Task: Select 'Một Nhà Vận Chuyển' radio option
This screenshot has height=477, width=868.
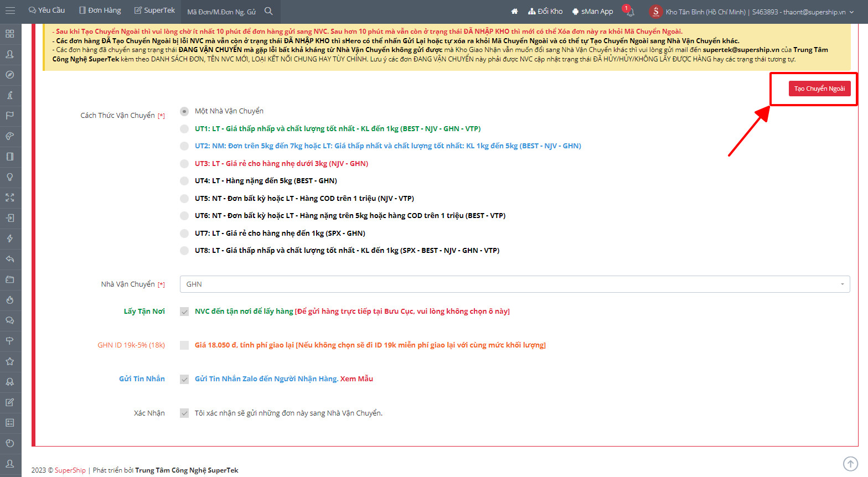Action: click(184, 111)
